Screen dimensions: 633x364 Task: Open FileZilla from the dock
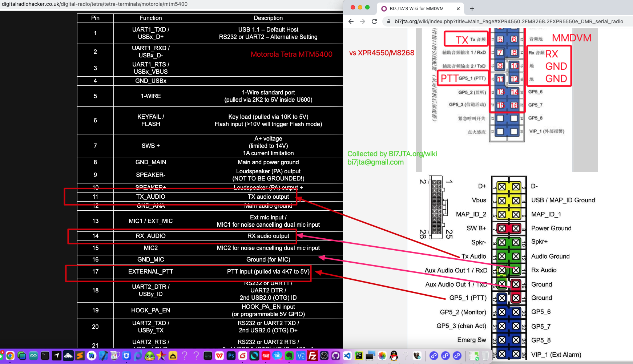pyautogui.click(x=313, y=356)
